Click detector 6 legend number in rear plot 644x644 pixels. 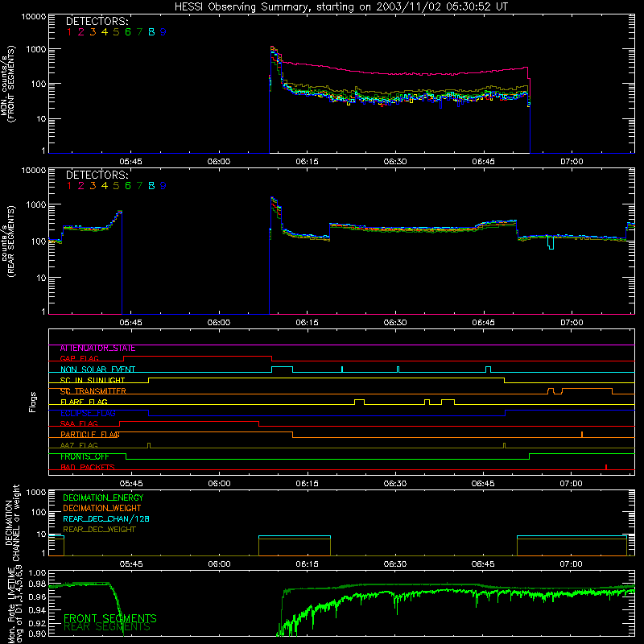(128, 186)
